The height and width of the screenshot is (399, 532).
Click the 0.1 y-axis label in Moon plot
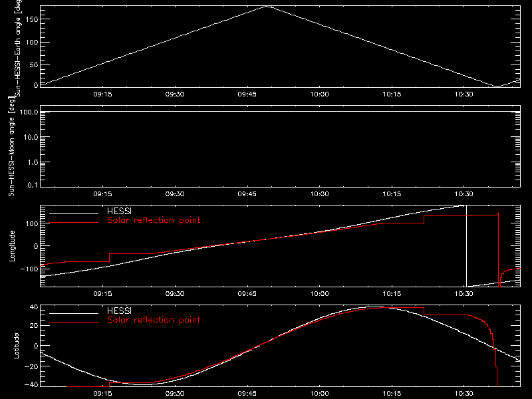[33, 185]
